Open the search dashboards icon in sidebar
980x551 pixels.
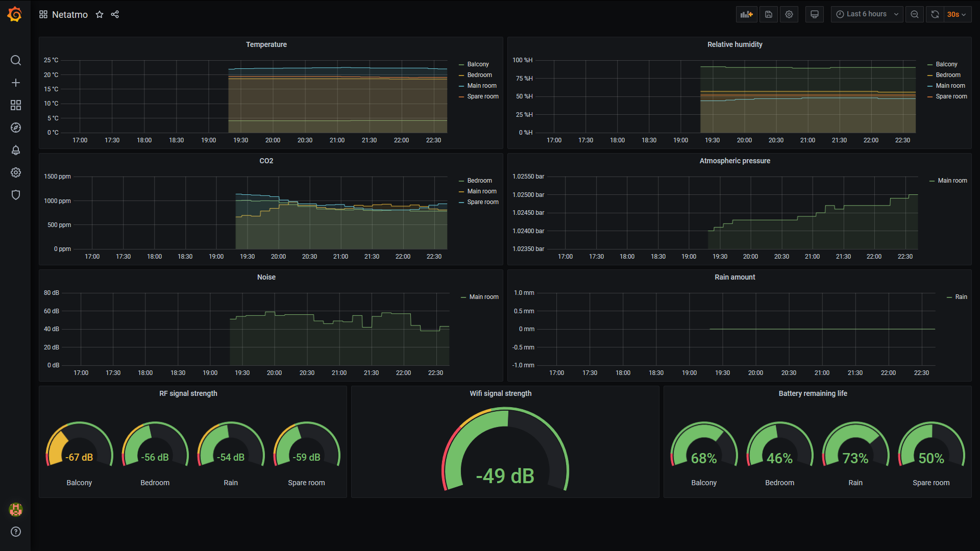[x=16, y=60]
